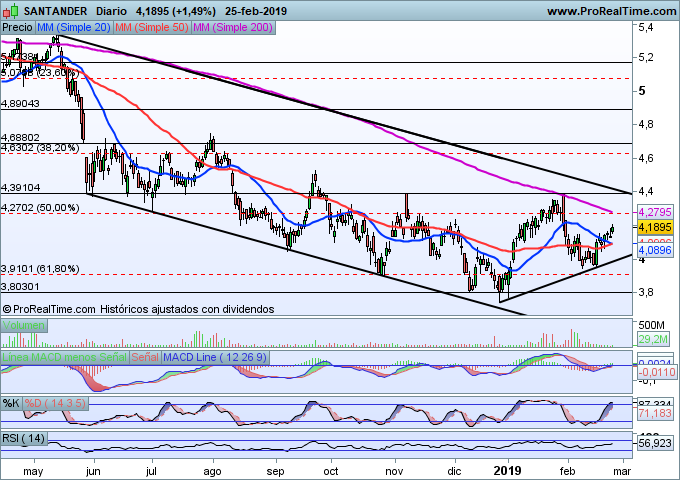The height and width of the screenshot is (480, 680).
Task: Click the %K stochastic label
Action: pos(11,404)
